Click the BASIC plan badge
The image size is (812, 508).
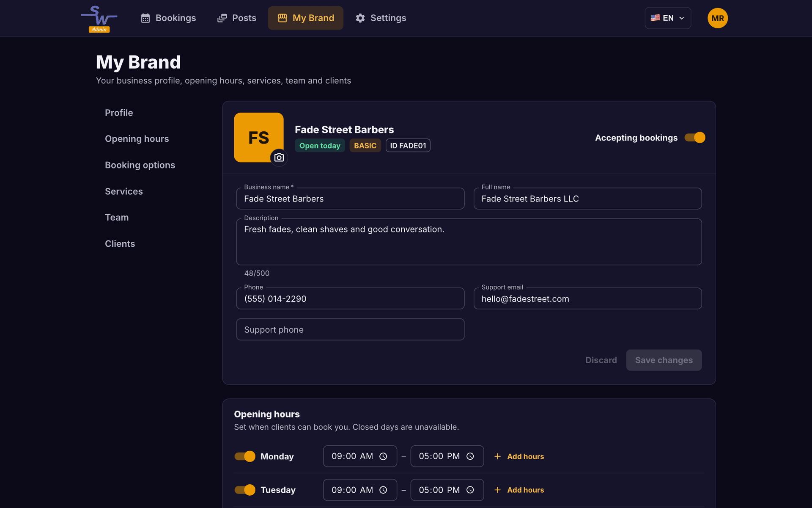[365, 146]
